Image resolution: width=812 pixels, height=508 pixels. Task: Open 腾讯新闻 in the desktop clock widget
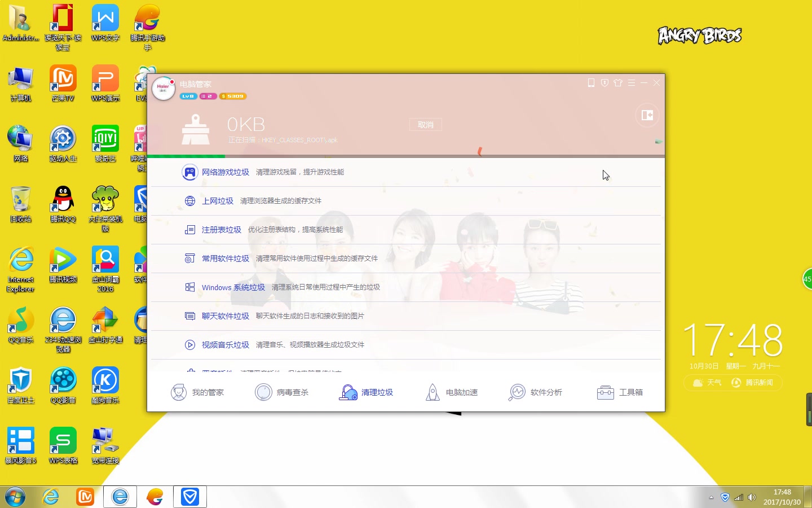point(752,383)
